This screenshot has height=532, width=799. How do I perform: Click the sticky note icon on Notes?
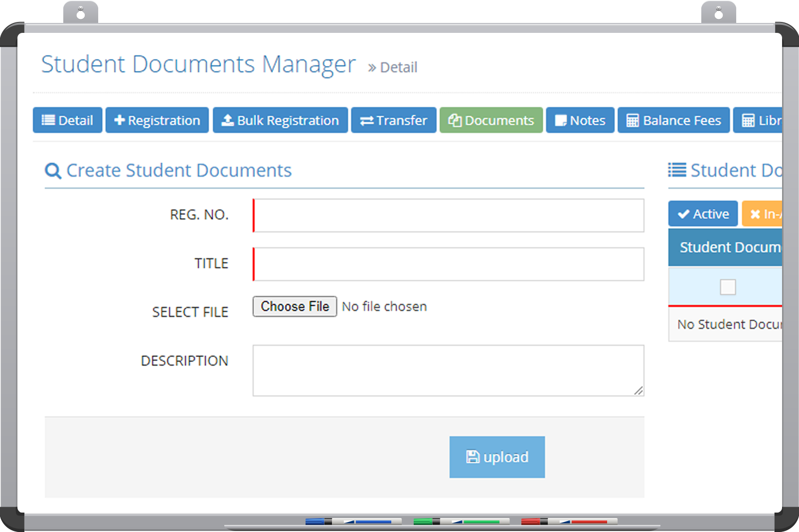pyautogui.click(x=561, y=121)
